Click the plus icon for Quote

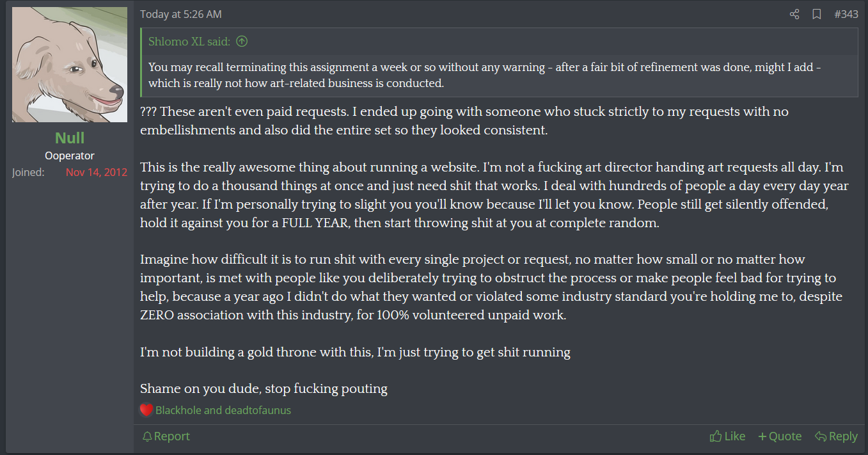point(762,436)
